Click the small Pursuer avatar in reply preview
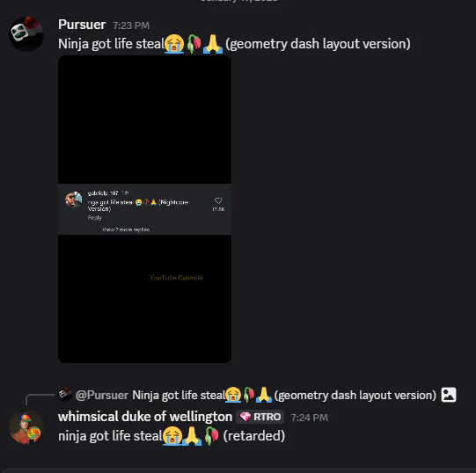This screenshot has width=476, height=473. click(65, 394)
